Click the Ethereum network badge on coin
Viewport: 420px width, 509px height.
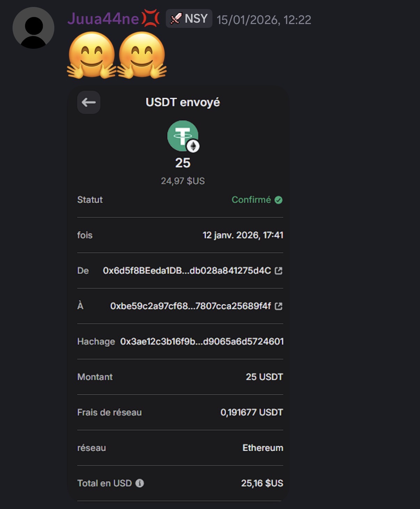[193, 146]
